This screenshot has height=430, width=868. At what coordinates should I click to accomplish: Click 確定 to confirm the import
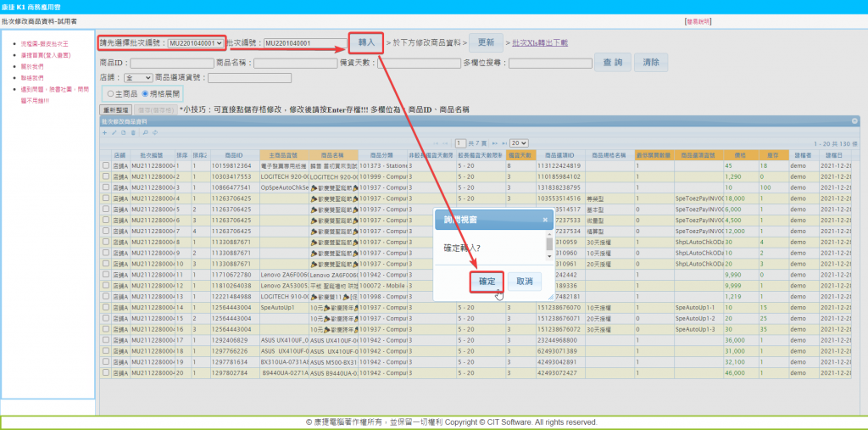pyautogui.click(x=486, y=281)
